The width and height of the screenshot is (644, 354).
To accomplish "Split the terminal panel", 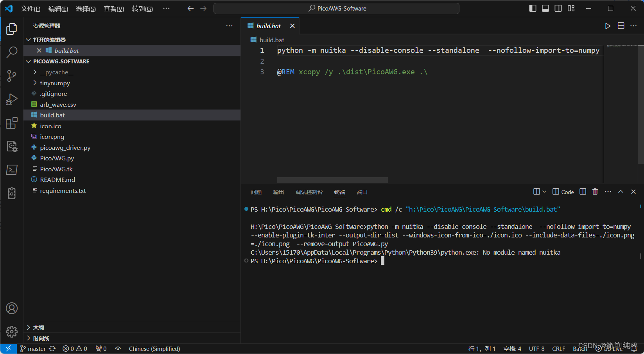I will [x=583, y=192].
